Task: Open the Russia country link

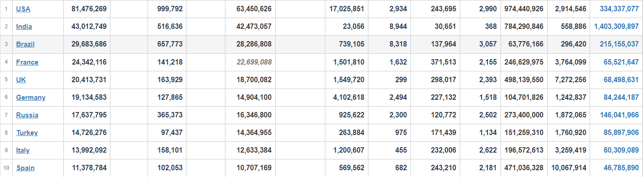Action: coord(27,115)
